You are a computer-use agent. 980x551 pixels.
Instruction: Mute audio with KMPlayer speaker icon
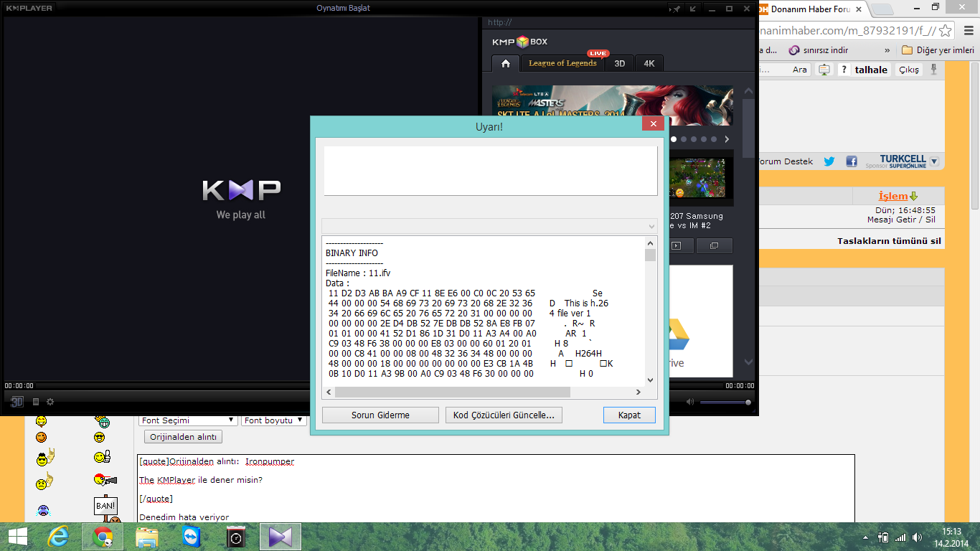pos(690,402)
